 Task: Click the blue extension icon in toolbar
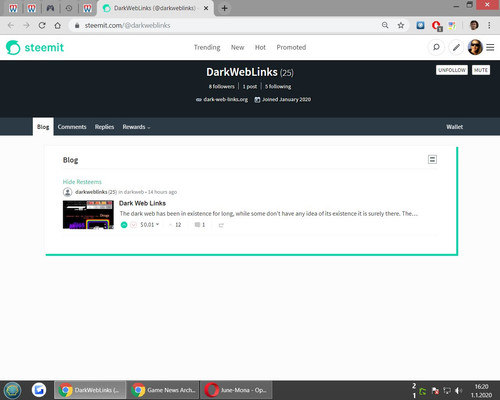(420, 25)
